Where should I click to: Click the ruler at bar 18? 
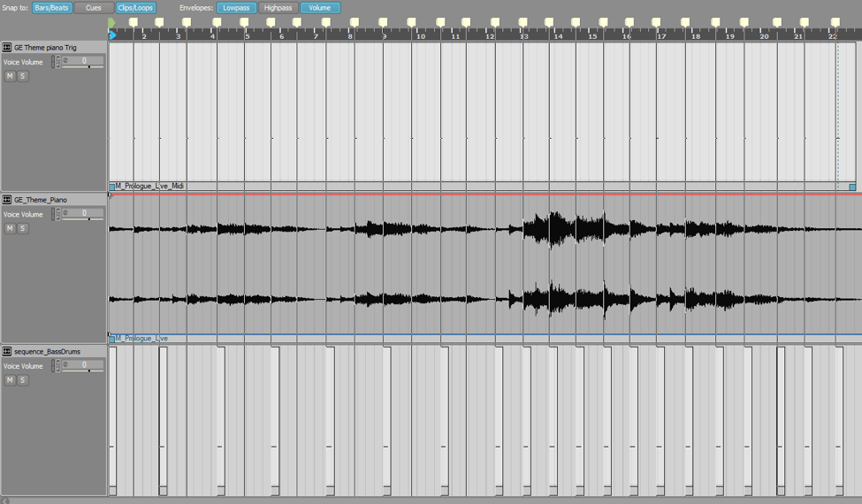[x=696, y=36]
